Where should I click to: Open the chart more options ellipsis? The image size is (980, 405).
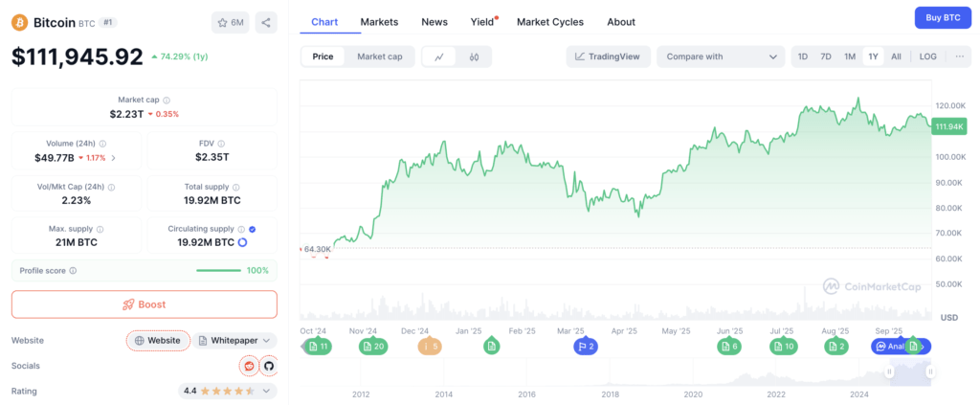tap(959, 56)
